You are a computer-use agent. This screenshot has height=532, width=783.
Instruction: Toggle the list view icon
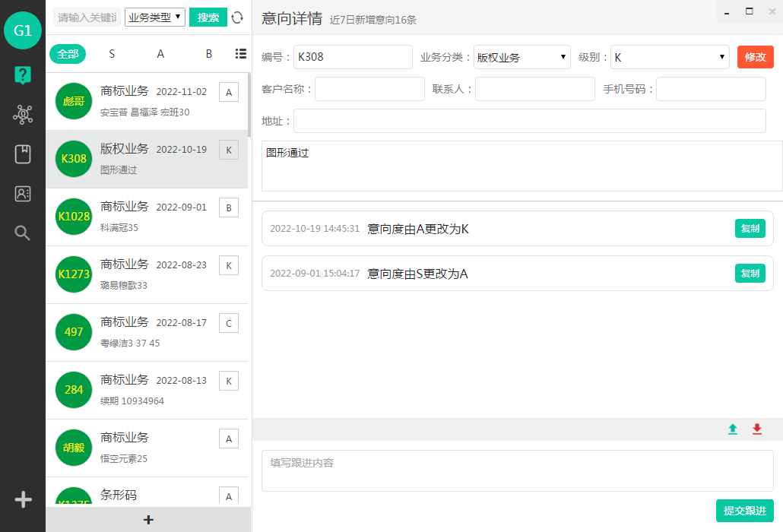[241, 53]
